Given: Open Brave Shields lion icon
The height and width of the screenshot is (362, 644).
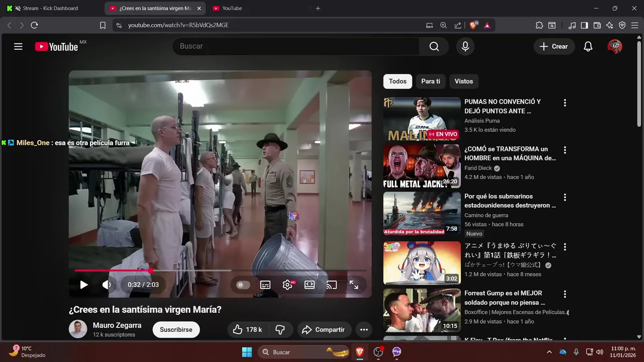Looking at the screenshot, I should click(x=473, y=25).
